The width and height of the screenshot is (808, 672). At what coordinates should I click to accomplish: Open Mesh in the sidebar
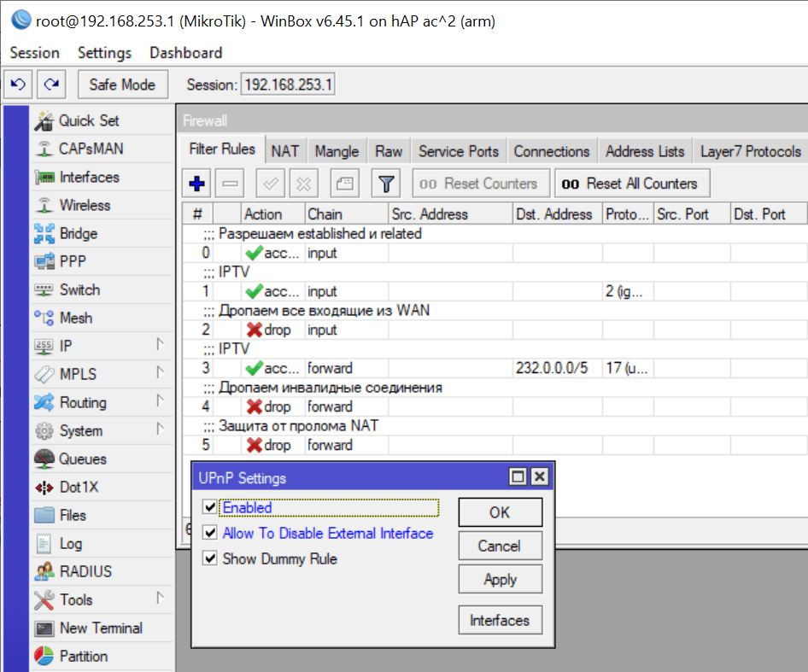click(x=102, y=318)
